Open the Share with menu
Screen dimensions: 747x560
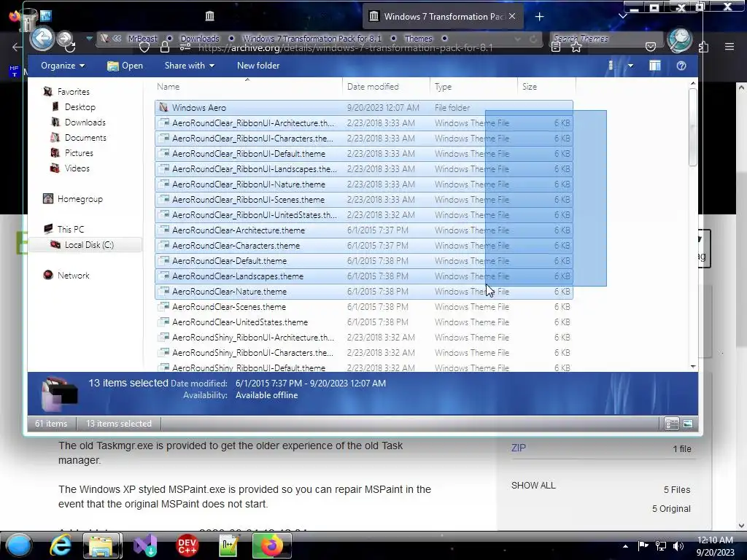(189, 66)
